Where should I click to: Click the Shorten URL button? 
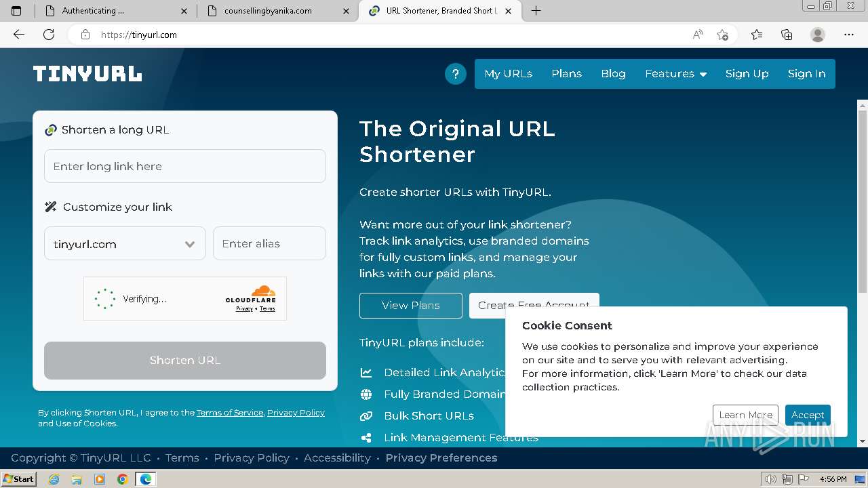pos(185,361)
